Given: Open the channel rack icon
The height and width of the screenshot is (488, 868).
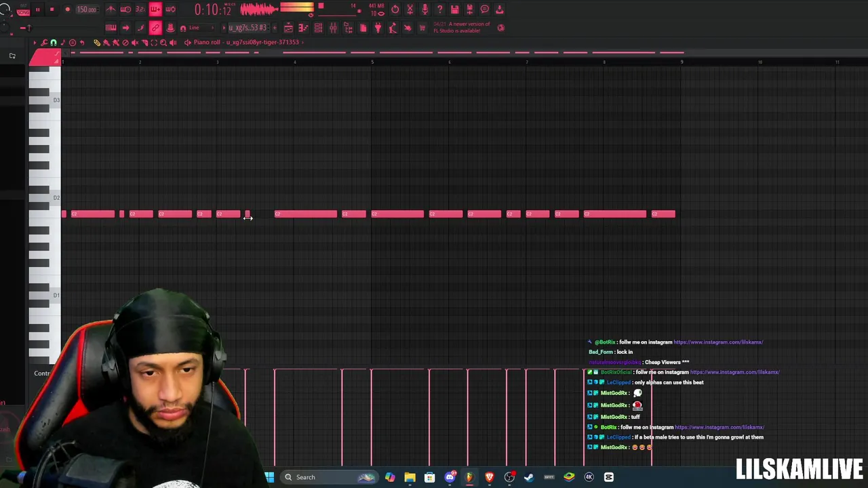Looking at the screenshot, I should [x=318, y=28].
